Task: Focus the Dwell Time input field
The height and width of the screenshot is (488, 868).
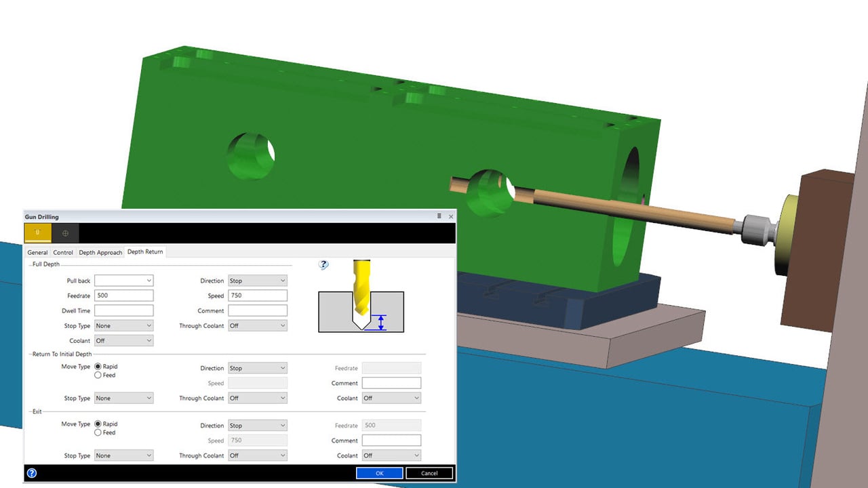Action: (x=123, y=310)
